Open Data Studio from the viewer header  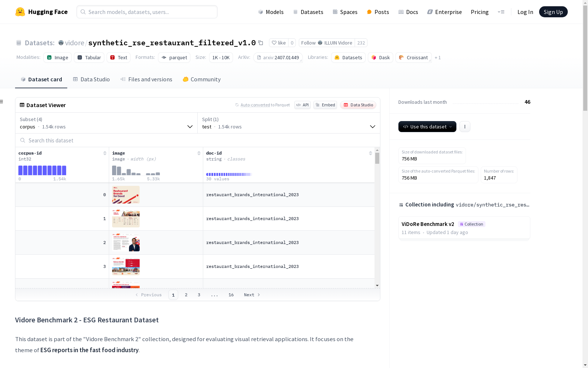358,105
